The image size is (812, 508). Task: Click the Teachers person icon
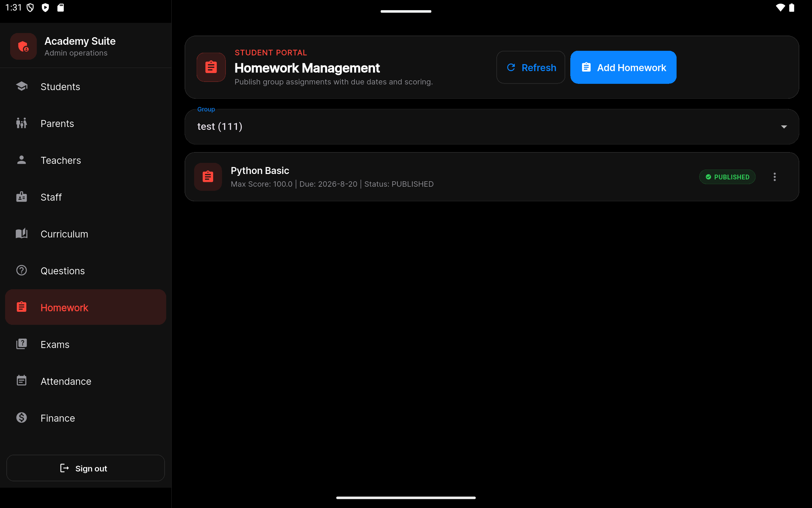click(22, 160)
